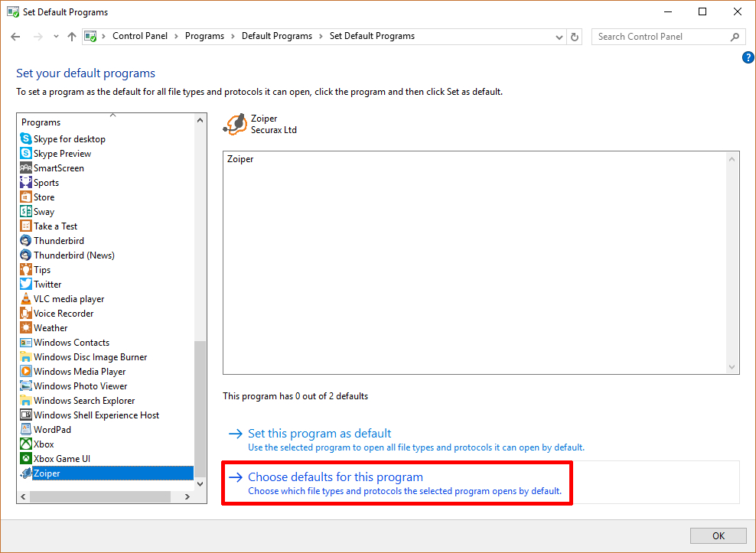
Task: Select the VLC media player cone icon
Action: coord(26,299)
